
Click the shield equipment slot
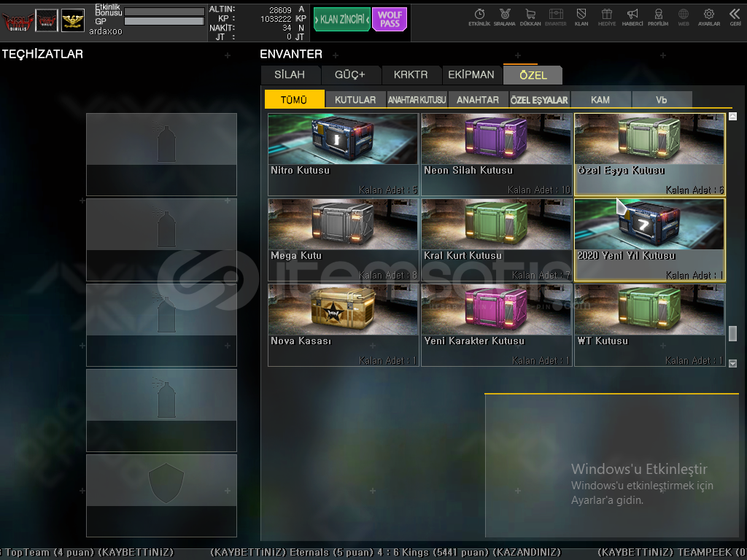point(161,496)
